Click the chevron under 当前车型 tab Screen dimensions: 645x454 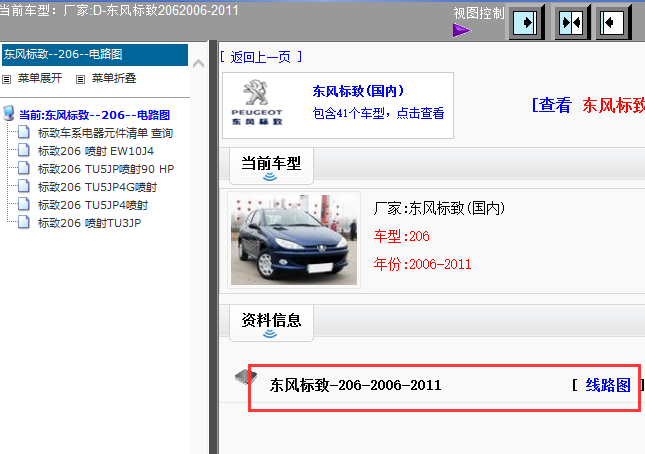[270, 177]
